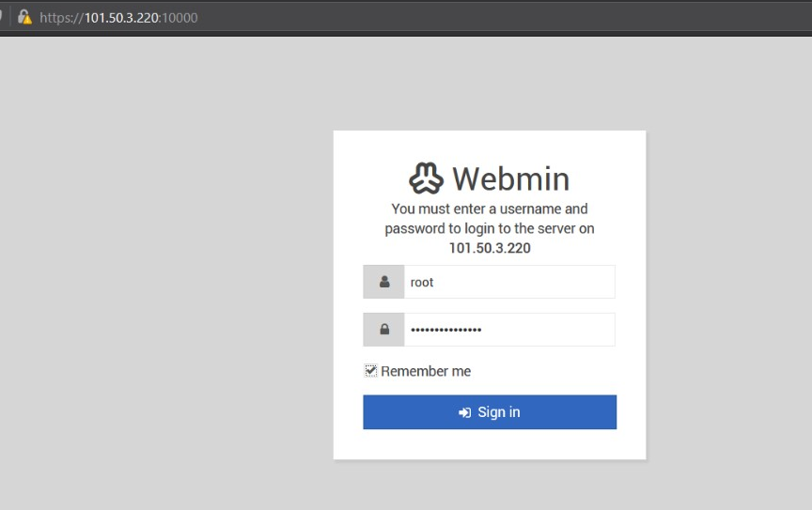Click the user icon beside username field
Screen dimensions: 812x510
tap(384, 282)
